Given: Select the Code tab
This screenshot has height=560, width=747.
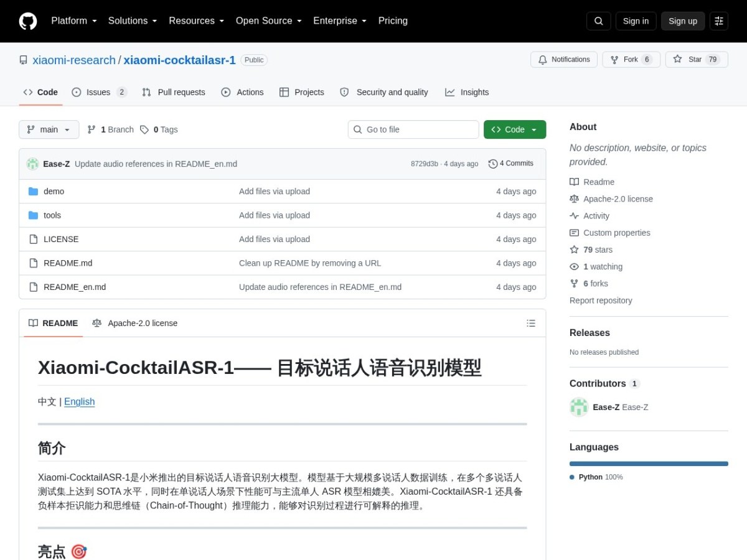Looking at the screenshot, I should pos(40,92).
